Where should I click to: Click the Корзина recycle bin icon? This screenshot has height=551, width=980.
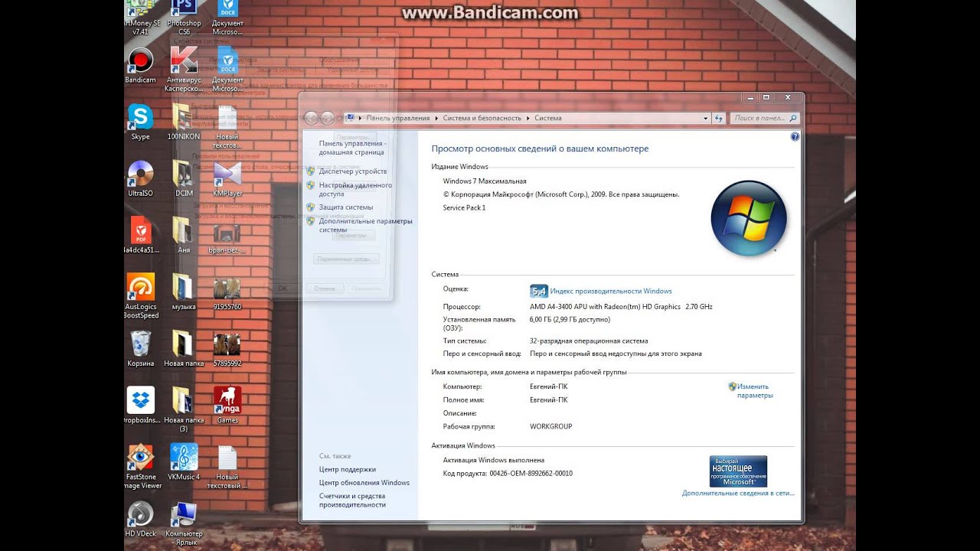(141, 349)
